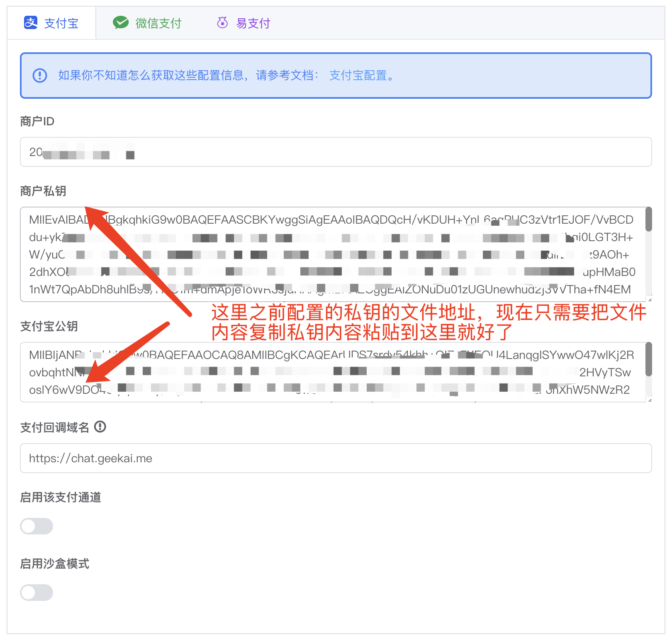Turn on the 启用沙盒模式 switch

point(37,593)
